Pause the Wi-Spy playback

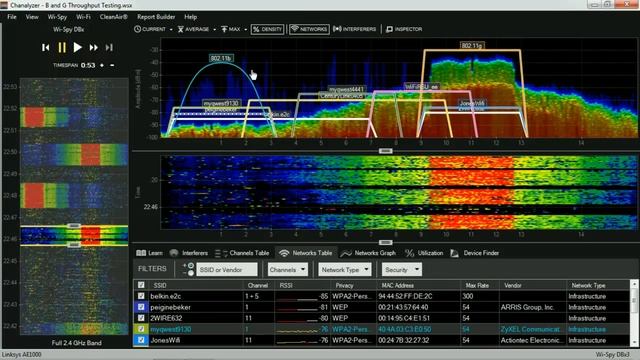pyautogui.click(x=62, y=48)
